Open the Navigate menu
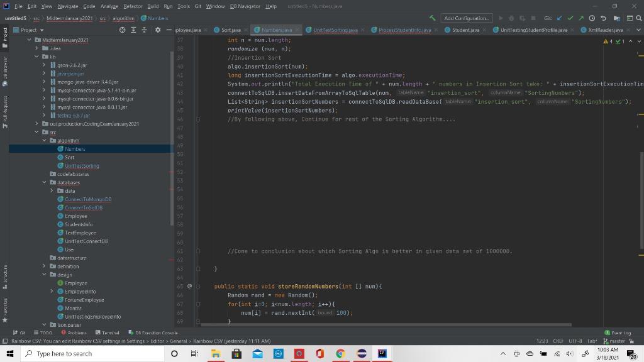 click(x=67, y=6)
